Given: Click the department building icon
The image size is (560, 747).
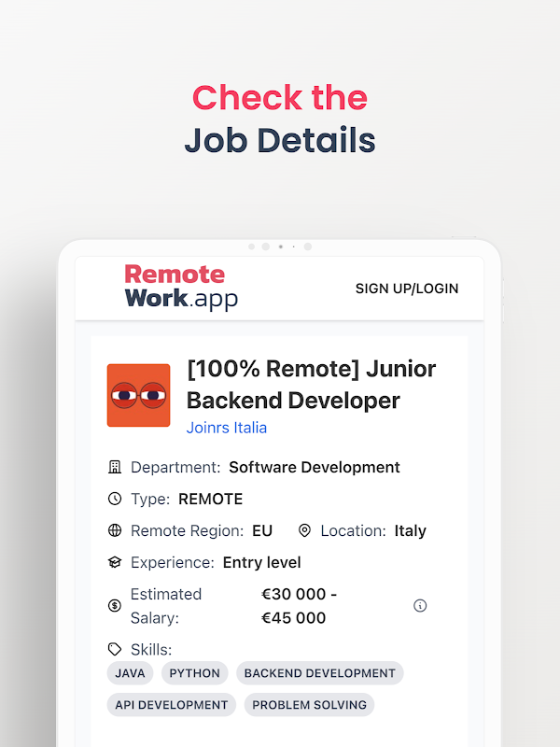Looking at the screenshot, I should [115, 467].
